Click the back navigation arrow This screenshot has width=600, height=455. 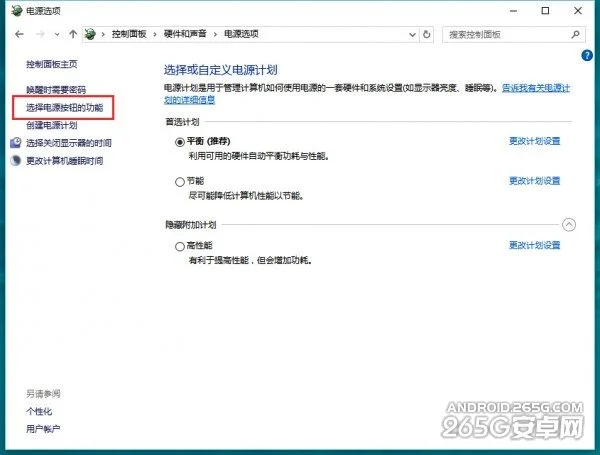20,34
